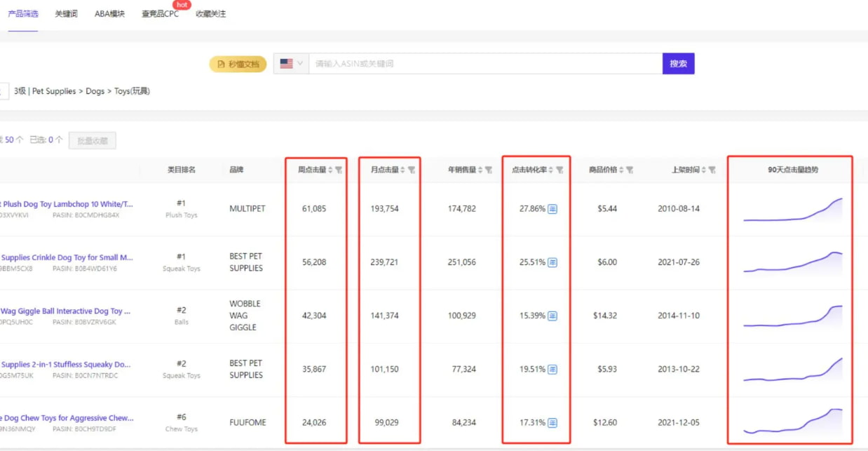Sort table by 商品价格 arrows
This screenshot has height=451, width=868.
tap(621, 170)
